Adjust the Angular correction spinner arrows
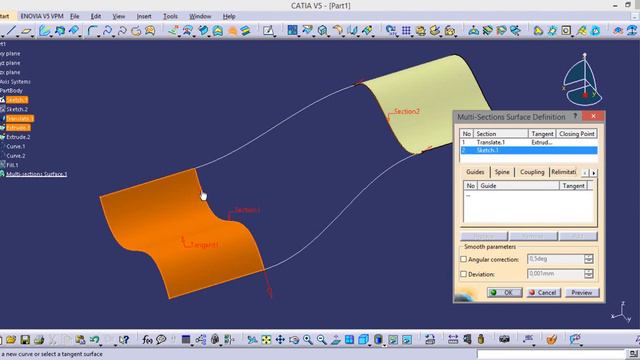The image size is (640, 360). pyautogui.click(x=589, y=259)
